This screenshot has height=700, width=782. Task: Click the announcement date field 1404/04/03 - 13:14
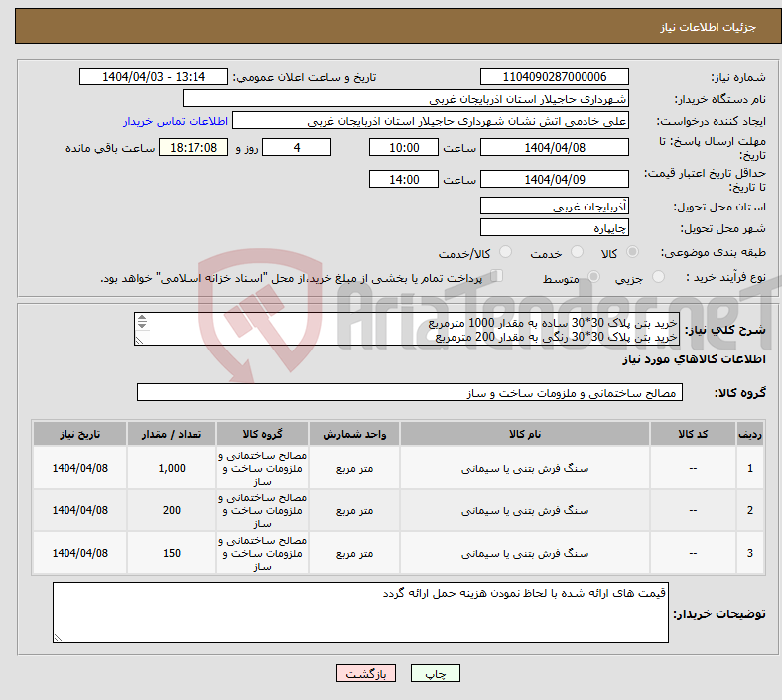[x=154, y=77]
